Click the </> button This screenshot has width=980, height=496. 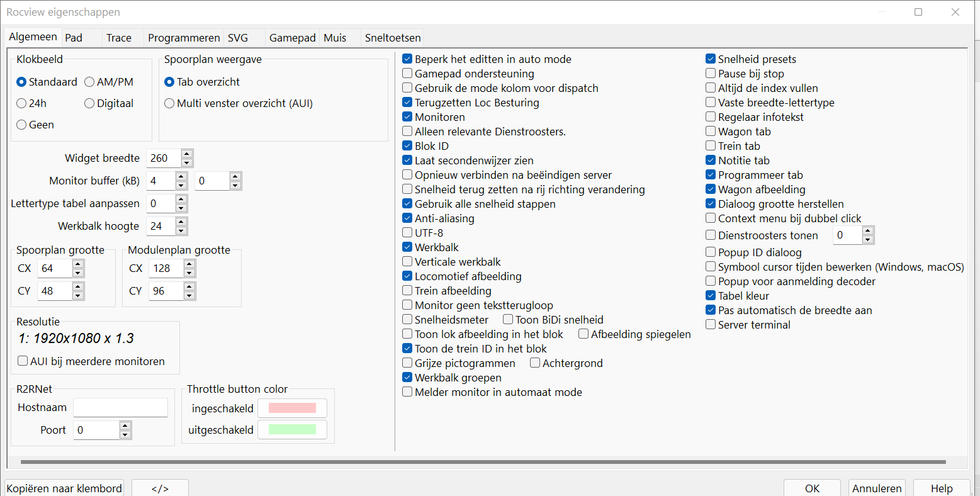click(x=160, y=488)
